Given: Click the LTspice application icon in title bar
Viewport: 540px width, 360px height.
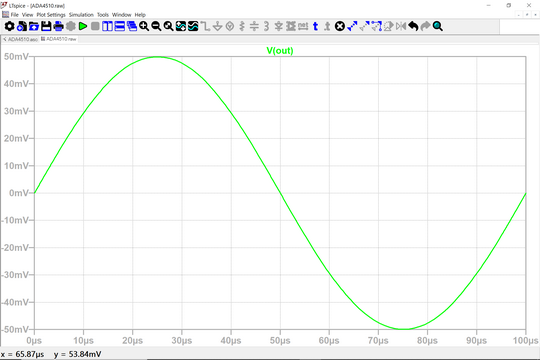Looking at the screenshot, I should tap(4, 5).
